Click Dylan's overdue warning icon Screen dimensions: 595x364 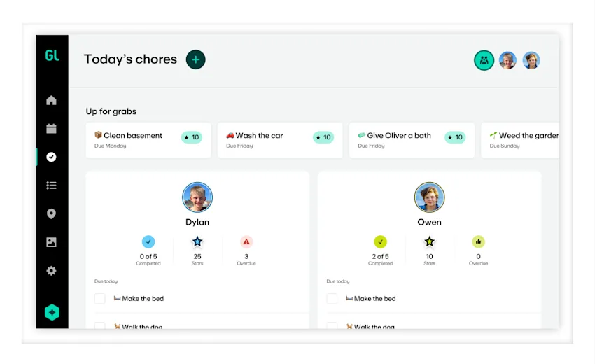coord(246,241)
